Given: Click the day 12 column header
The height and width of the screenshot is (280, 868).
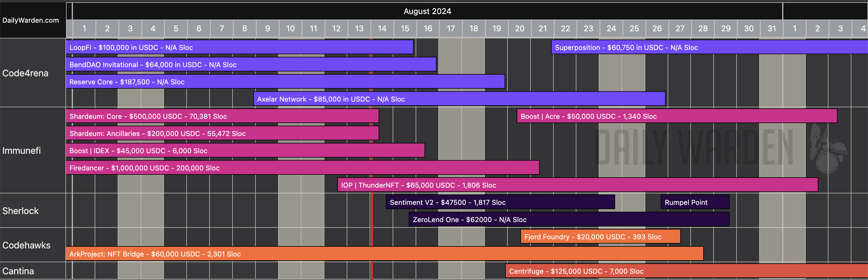Looking at the screenshot, I should click(x=336, y=28).
